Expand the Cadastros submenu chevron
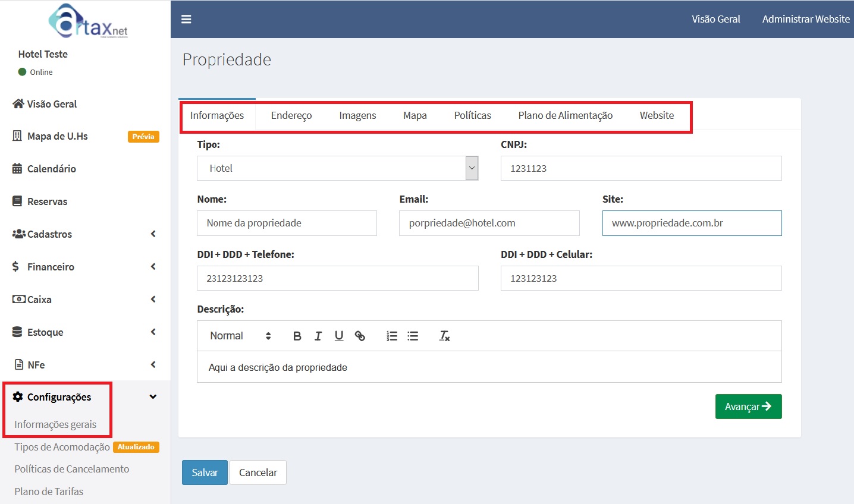854x504 pixels. click(153, 234)
